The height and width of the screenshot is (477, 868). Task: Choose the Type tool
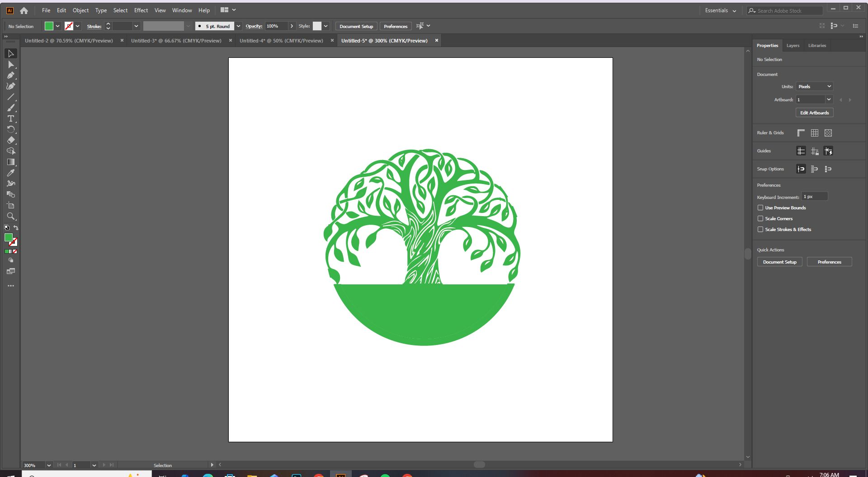[x=11, y=118]
